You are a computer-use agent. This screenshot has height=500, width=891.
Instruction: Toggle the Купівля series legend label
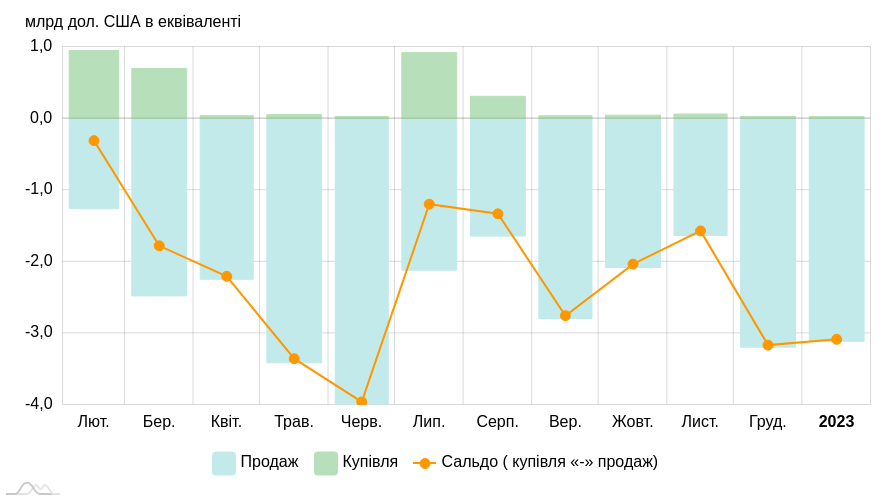(x=370, y=462)
